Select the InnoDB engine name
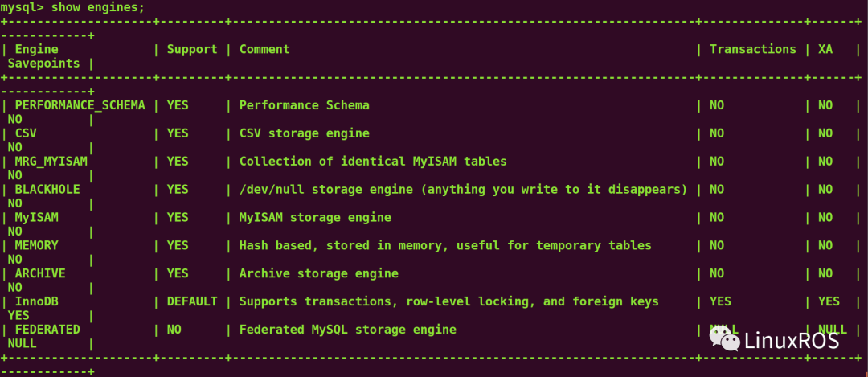This screenshot has height=377, width=868. point(36,301)
